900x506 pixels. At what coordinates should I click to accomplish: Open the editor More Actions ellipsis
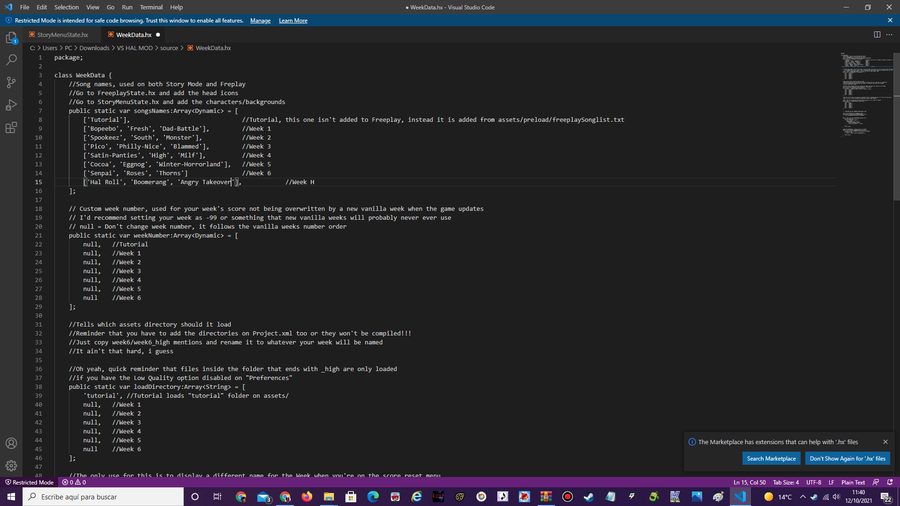coord(889,34)
